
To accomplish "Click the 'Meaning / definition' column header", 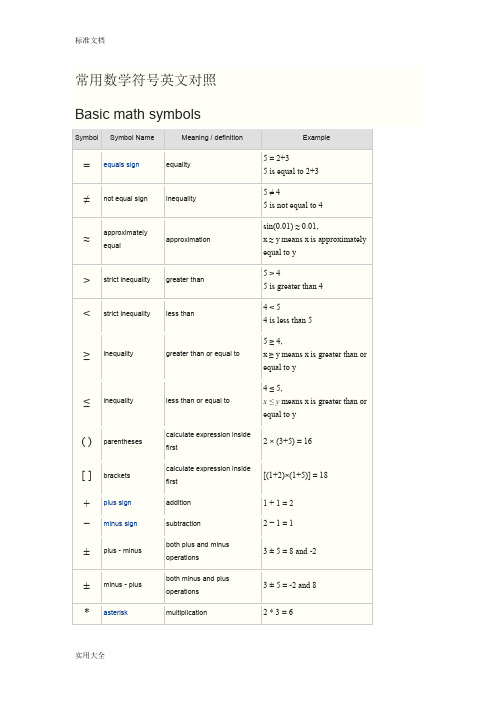I will tap(212, 138).
